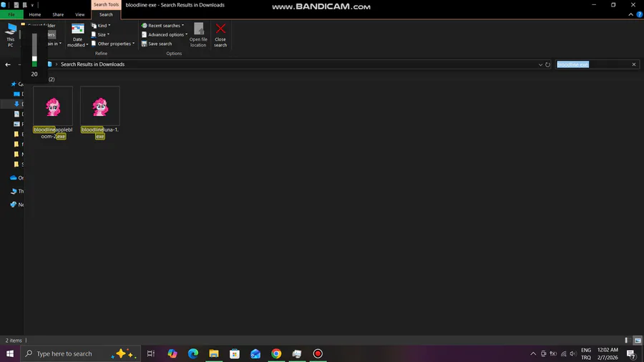Expand the Size filter dropdown
This screenshot has width=644, height=362.
coord(101,34)
